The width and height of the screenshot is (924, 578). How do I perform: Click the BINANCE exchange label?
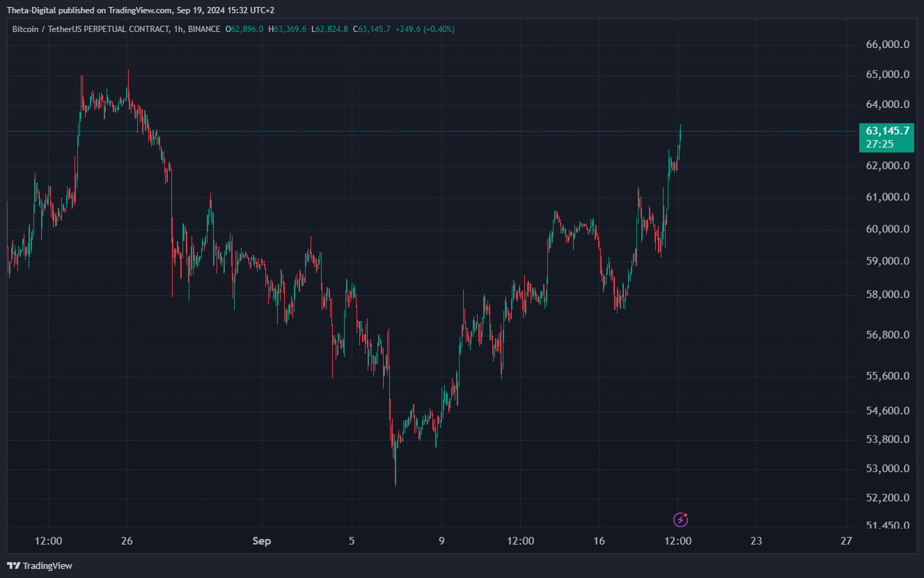point(203,29)
